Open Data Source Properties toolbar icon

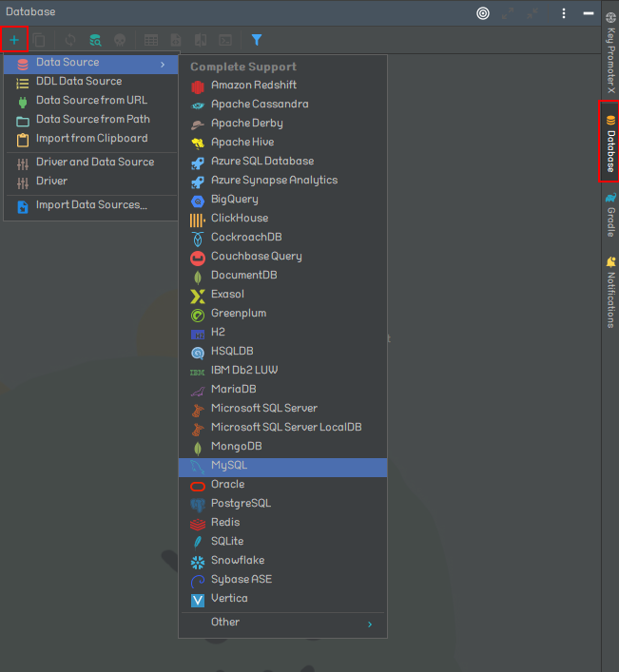(95, 40)
